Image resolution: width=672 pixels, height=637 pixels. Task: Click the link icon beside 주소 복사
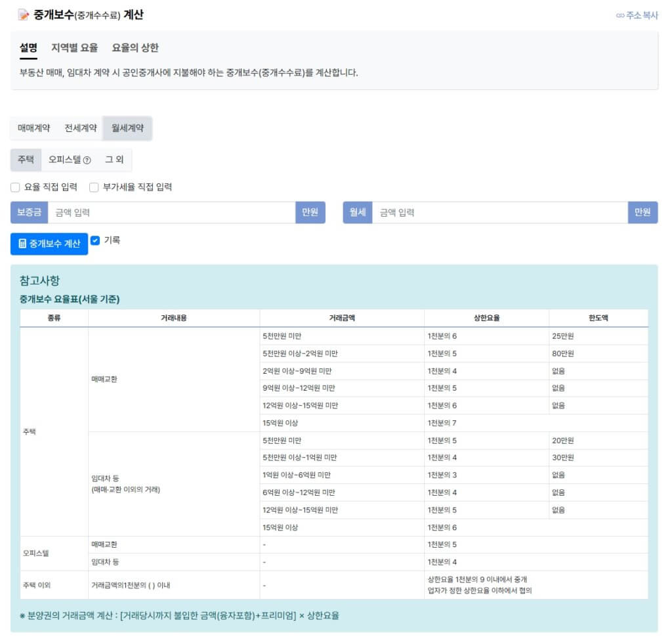click(x=620, y=16)
